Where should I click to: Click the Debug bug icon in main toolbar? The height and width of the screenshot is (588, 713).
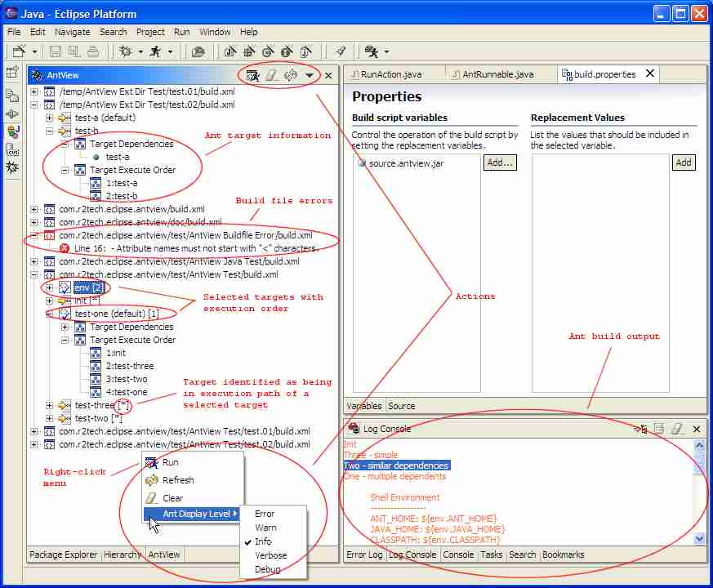coord(126,51)
